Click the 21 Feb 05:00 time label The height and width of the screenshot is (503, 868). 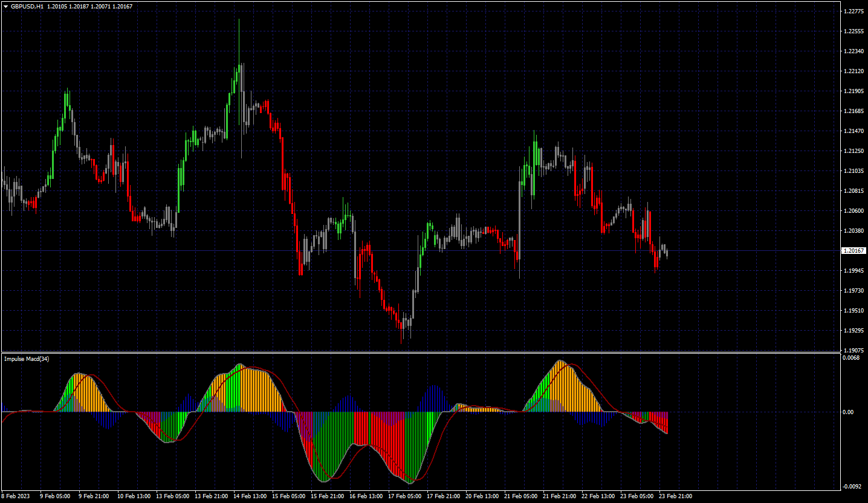pos(521,496)
